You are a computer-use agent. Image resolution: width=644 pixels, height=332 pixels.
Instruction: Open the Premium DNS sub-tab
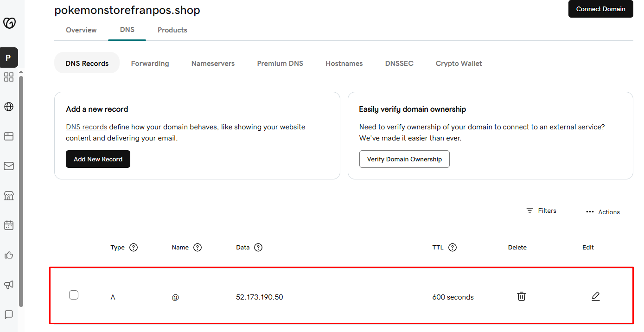click(280, 64)
